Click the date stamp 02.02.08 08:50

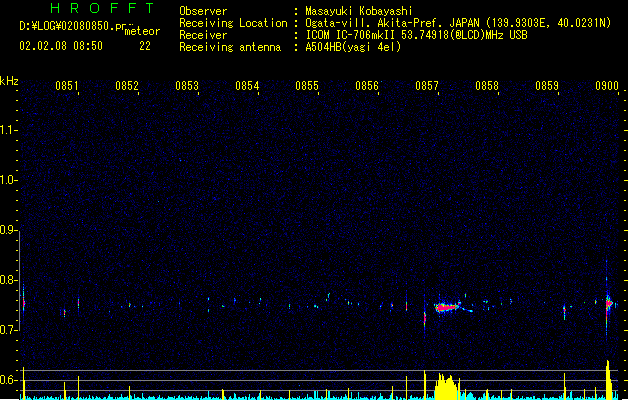(61, 46)
